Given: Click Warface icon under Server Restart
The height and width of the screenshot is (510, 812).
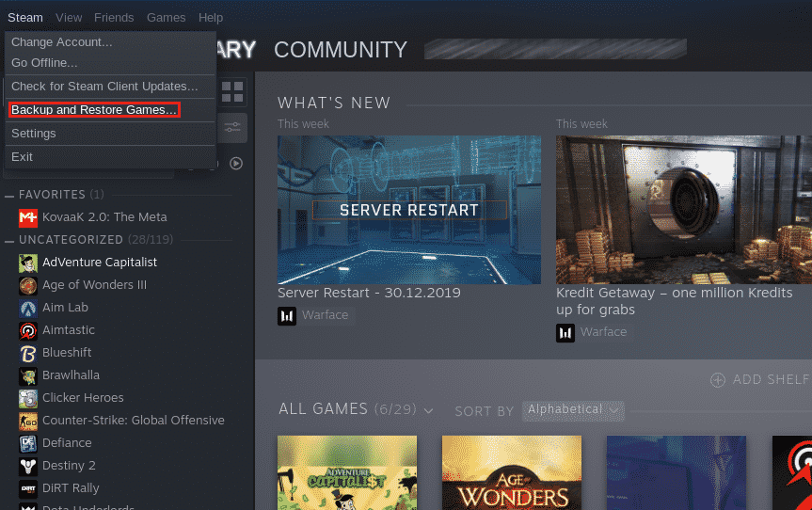Looking at the screenshot, I should 287,316.
